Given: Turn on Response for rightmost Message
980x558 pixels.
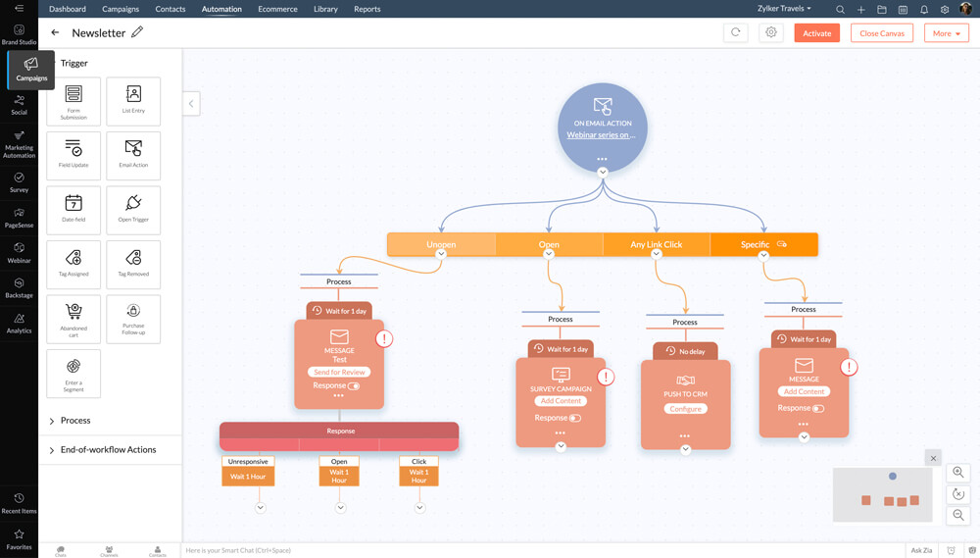Looking at the screenshot, I should pos(818,408).
